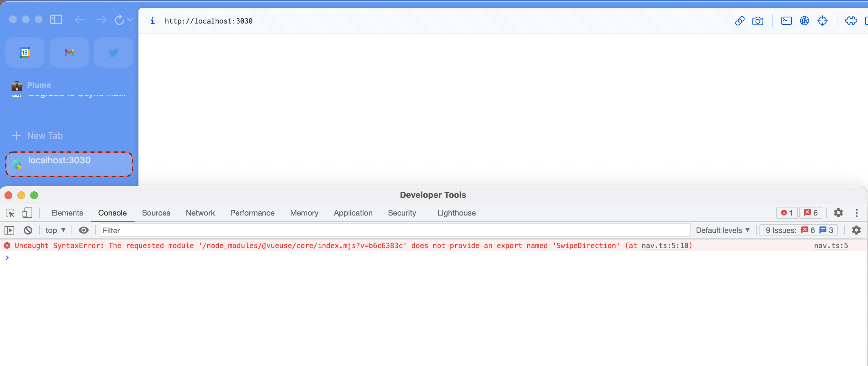Open DevTools settings gear

click(838, 213)
